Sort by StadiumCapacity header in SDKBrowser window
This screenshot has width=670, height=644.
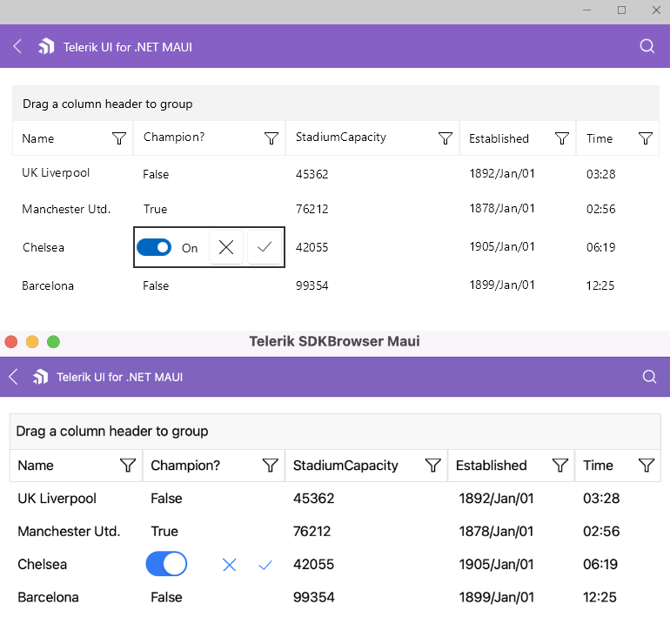tap(345, 465)
